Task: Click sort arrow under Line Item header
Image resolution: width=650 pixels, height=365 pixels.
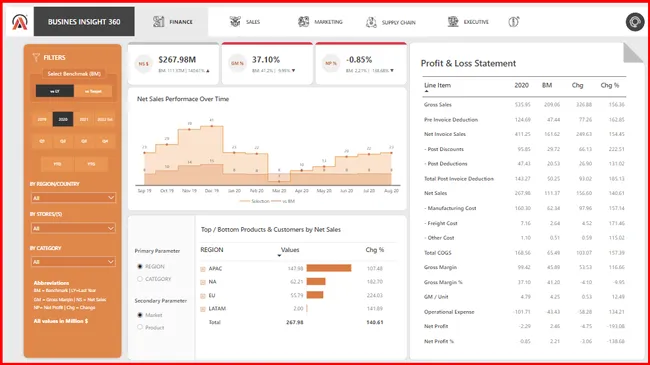Action: pos(426,91)
